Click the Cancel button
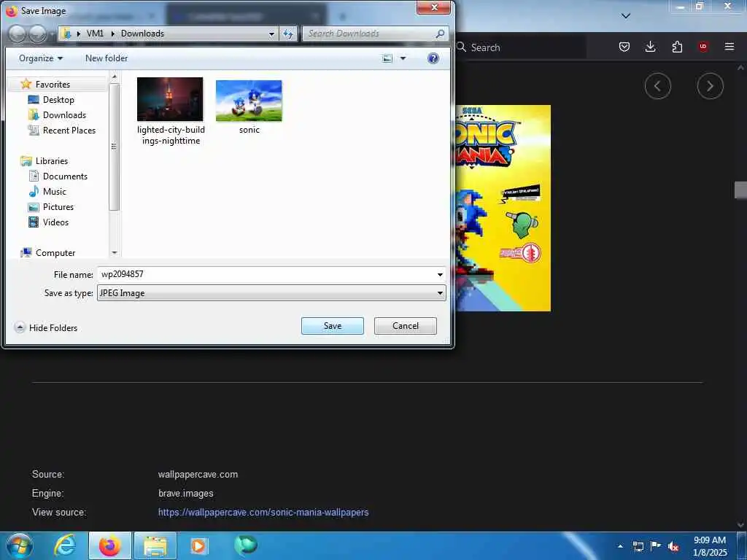The width and height of the screenshot is (747, 560). [x=406, y=326]
